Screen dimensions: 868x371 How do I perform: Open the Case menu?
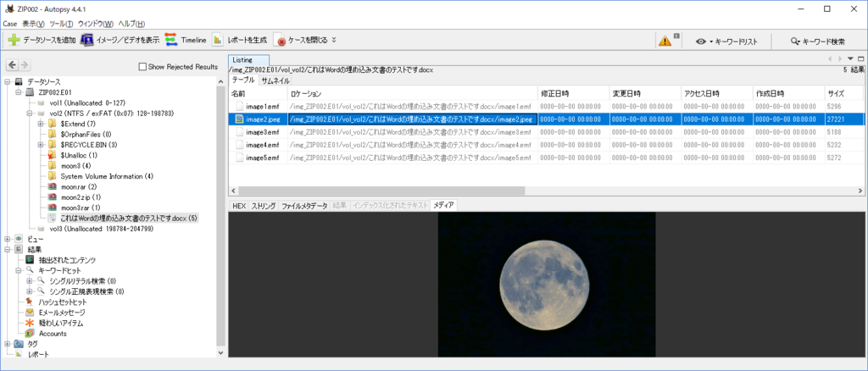(x=10, y=24)
